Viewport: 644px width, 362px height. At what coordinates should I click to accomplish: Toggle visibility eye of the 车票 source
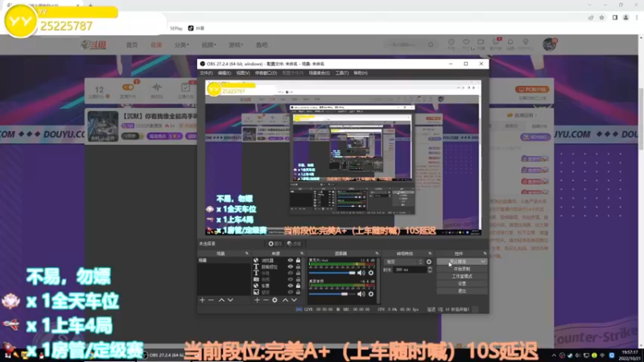[291, 286]
